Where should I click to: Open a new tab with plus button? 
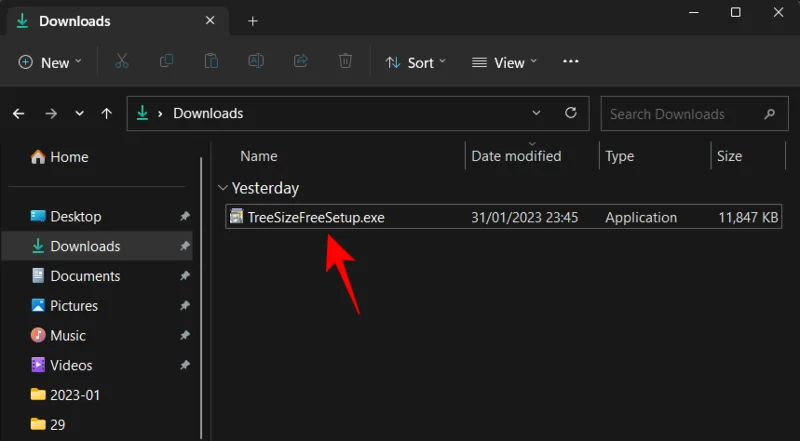coord(253,21)
